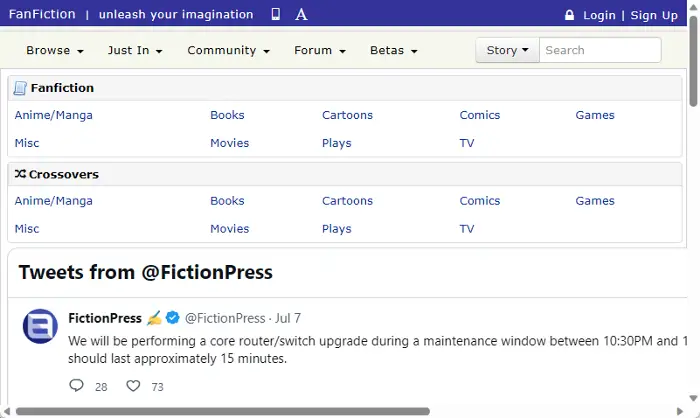Click the horizontal scrollbar left arrow
Screen dimensions: 700x418
tap(6, 411)
